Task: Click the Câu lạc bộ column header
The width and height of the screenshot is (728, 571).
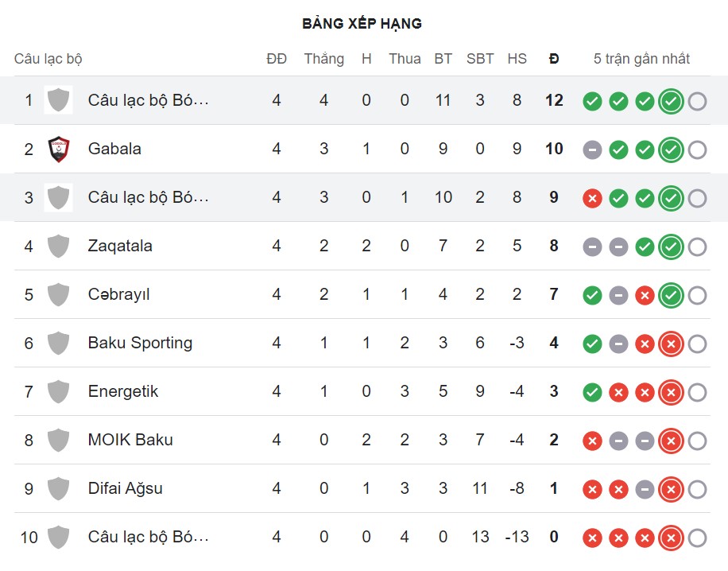Action: (48, 59)
